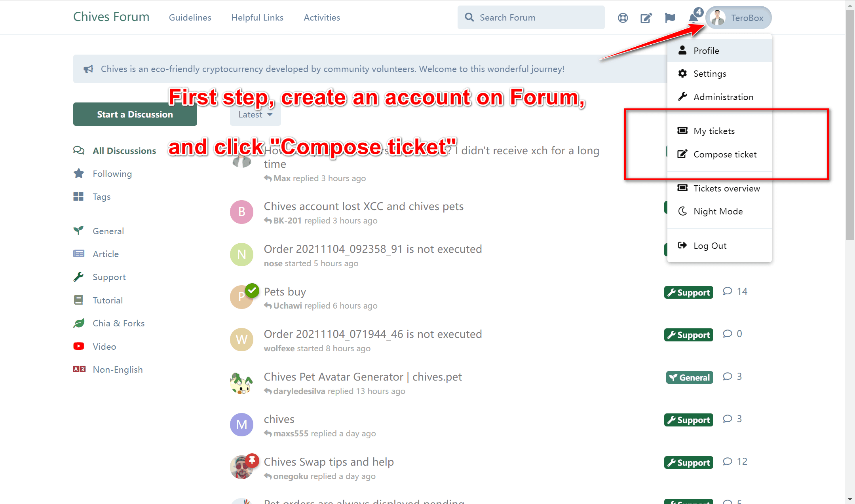The image size is (855, 504).
Task: Click the life-ring support icon in header
Action: pos(623,18)
